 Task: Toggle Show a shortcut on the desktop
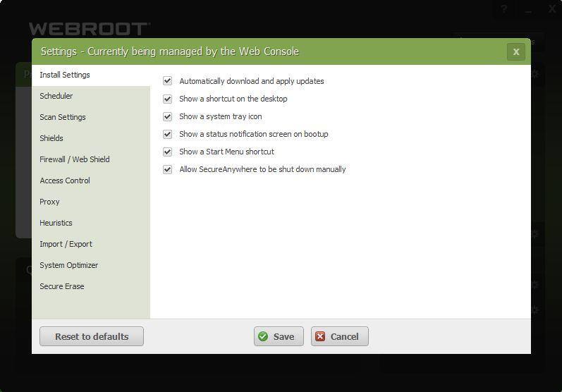point(168,99)
